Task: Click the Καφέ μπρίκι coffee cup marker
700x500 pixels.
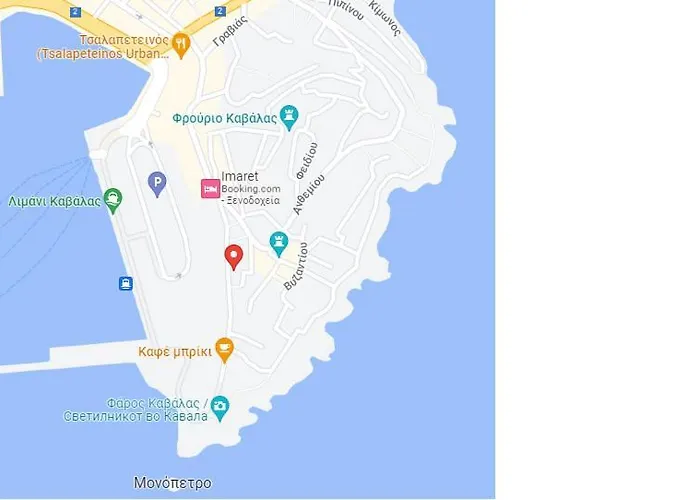Action: pyautogui.click(x=225, y=350)
